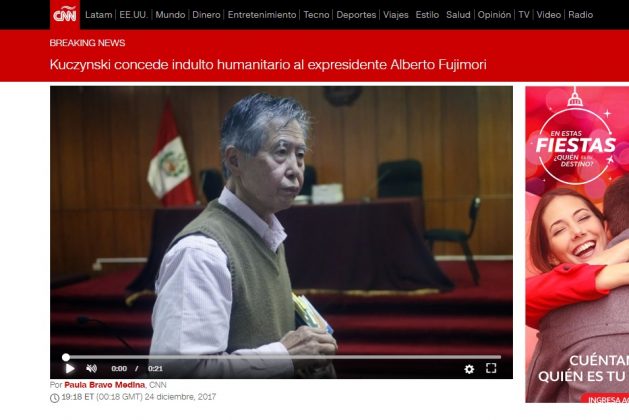Toggle fullscreen mode on video player

[x=491, y=368]
